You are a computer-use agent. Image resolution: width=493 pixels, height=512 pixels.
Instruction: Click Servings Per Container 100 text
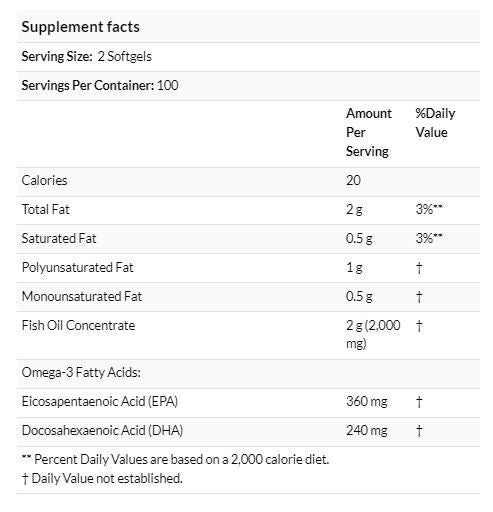click(100, 86)
